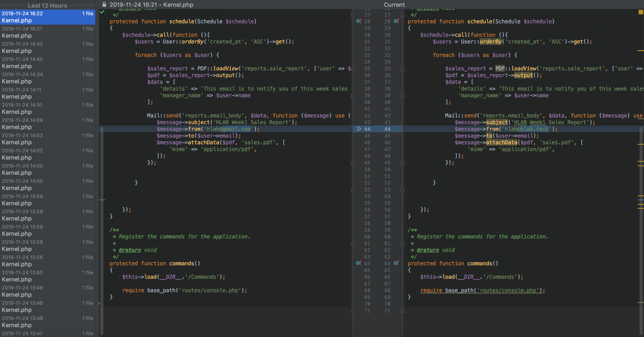Click the error stripe mark beside Current line 70
Image resolution: width=644 pixels, height=337 pixels.
[641, 302]
